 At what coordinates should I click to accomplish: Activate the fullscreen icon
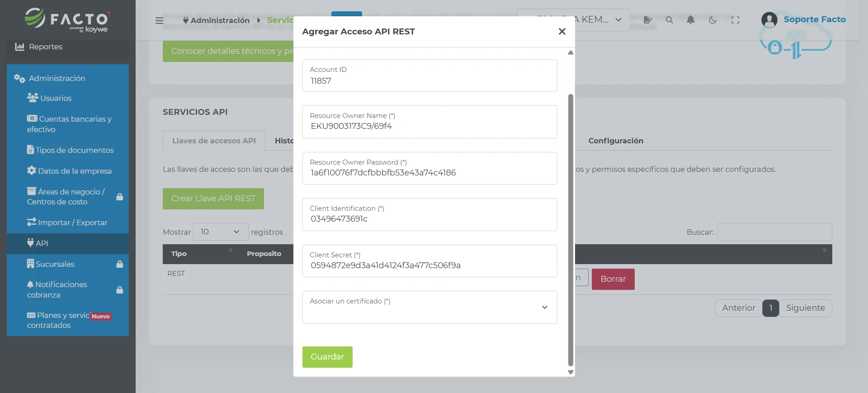[x=736, y=20]
